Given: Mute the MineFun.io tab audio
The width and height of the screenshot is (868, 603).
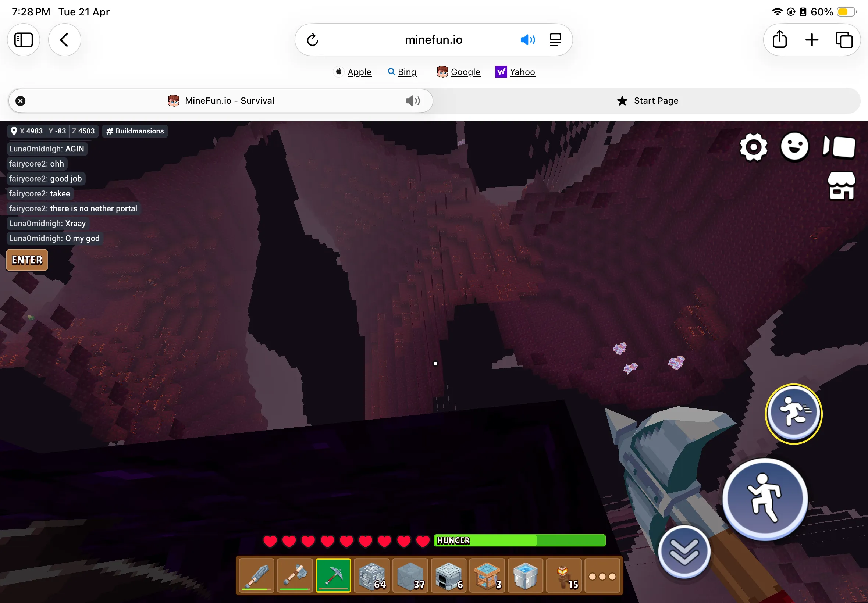Looking at the screenshot, I should [x=413, y=101].
